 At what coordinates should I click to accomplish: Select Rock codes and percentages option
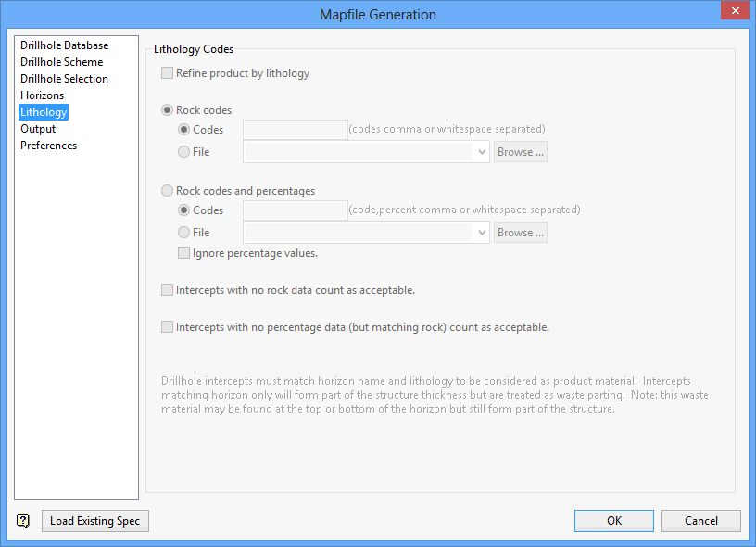click(168, 191)
